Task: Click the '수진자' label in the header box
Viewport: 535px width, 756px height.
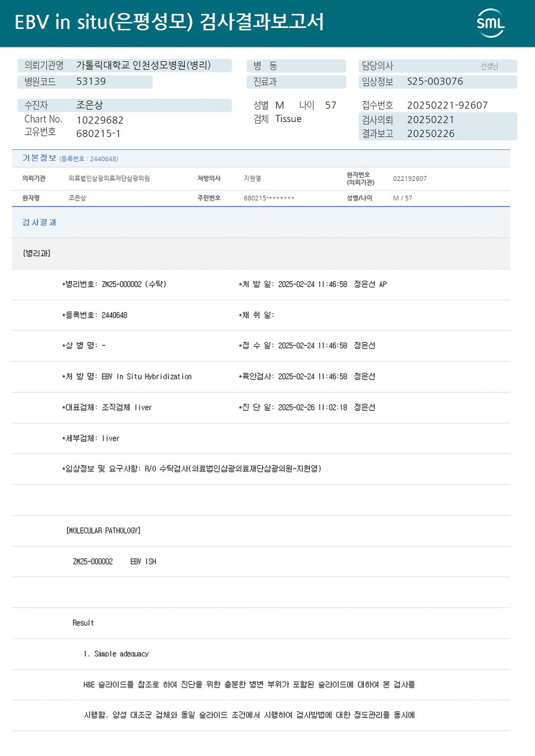Action: tap(36, 105)
